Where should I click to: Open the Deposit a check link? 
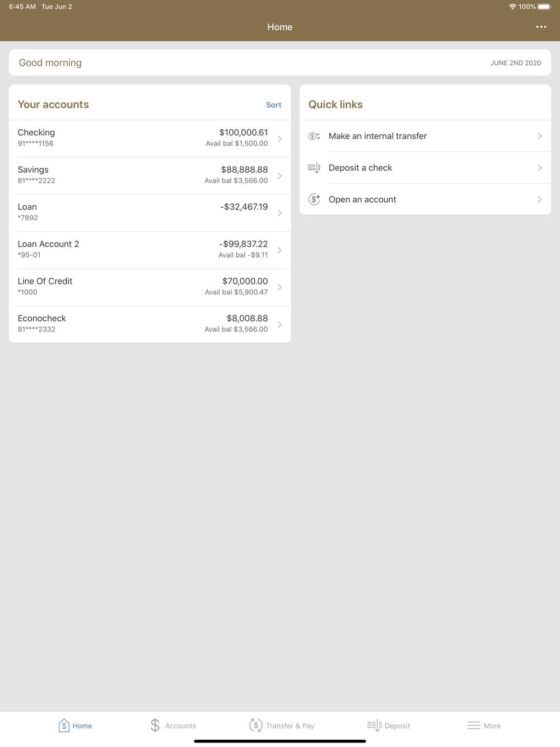(425, 167)
